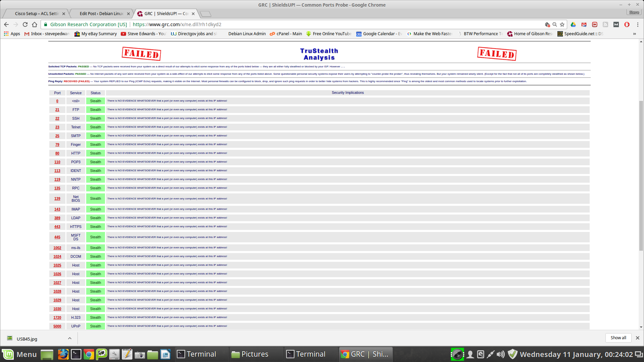Click the Gmail extension icon

[584, 24]
